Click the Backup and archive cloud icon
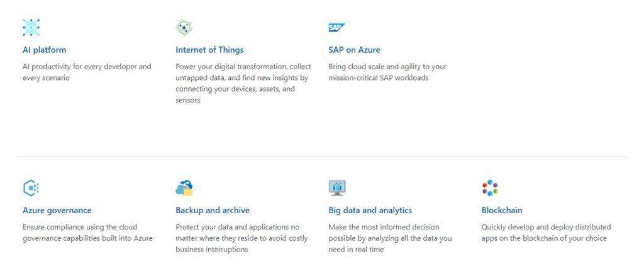The height and width of the screenshot is (271, 644). click(x=184, y=187)
